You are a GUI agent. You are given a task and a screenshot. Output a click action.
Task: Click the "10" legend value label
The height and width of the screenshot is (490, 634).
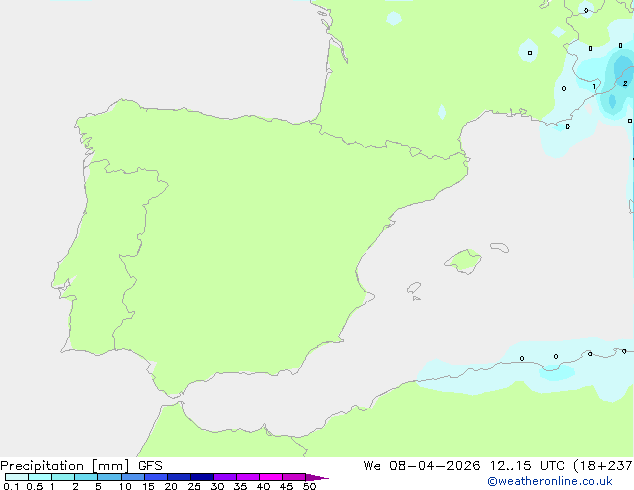[x=125, y=486]
